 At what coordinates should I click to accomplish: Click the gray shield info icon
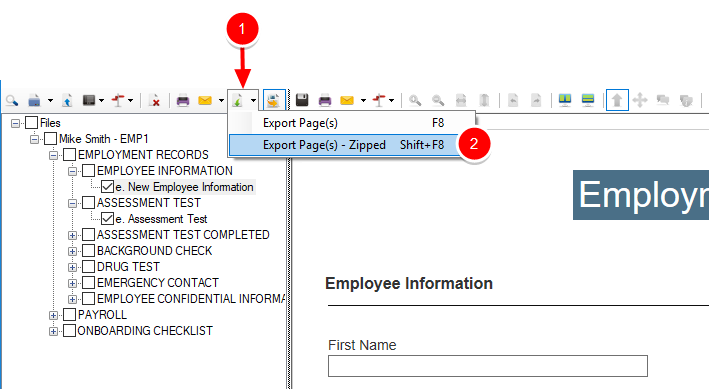686,100
